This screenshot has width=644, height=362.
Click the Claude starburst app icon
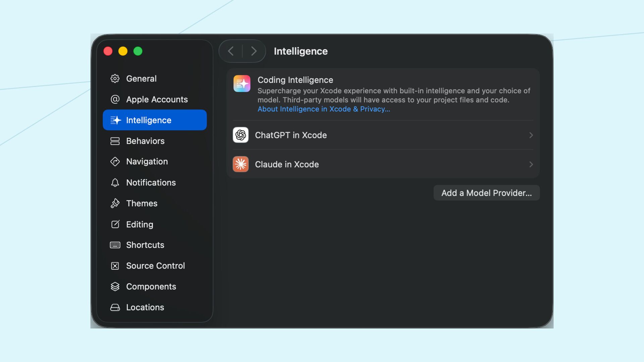[240, 164]
